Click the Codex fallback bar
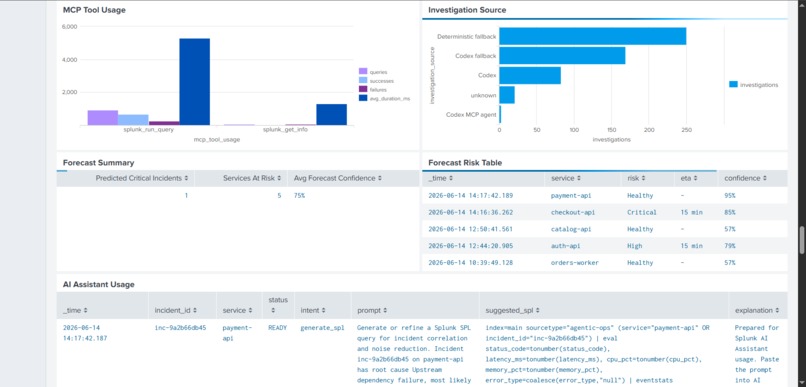806x387 pixels. 562,56
